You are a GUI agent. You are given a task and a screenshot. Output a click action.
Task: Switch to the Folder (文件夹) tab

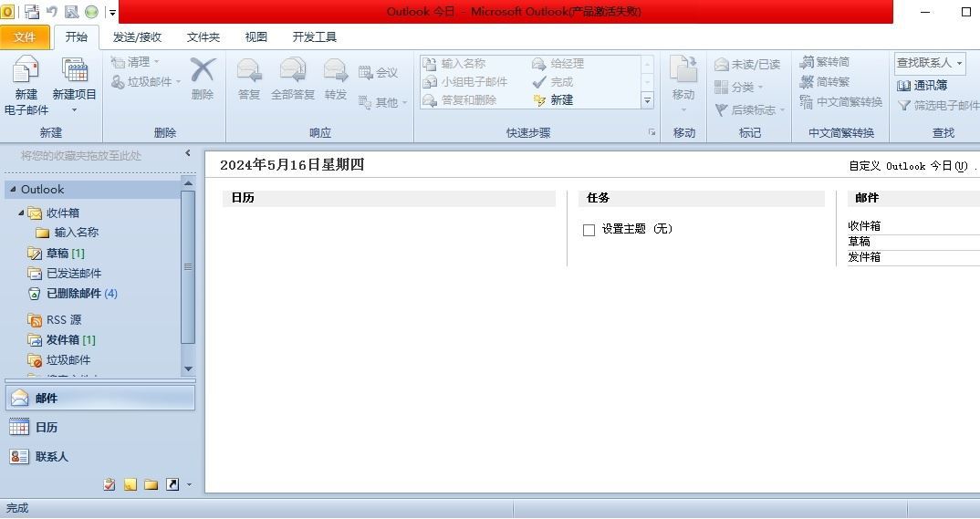pyautogui.click(x=203, y=36)
